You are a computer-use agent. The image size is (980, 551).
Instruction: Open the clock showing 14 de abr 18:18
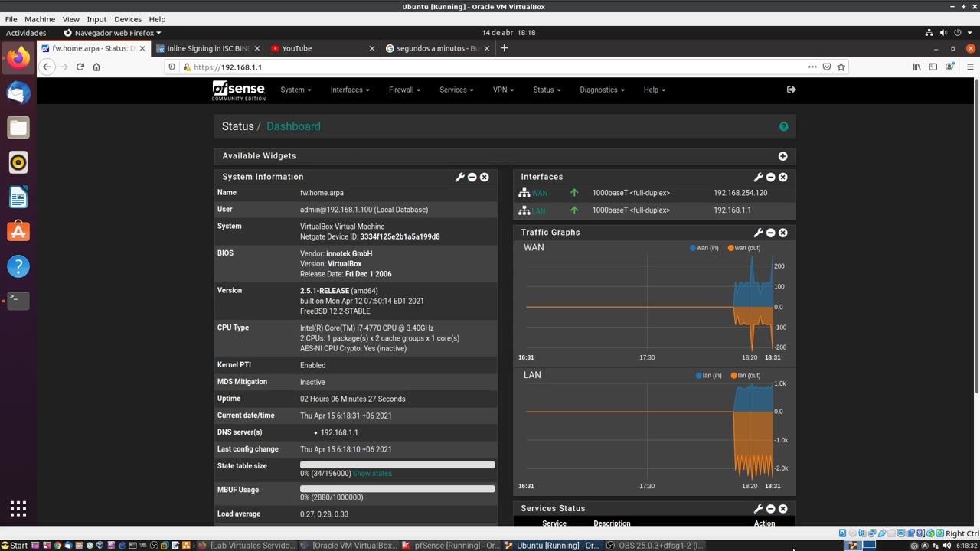coord(508,33)
